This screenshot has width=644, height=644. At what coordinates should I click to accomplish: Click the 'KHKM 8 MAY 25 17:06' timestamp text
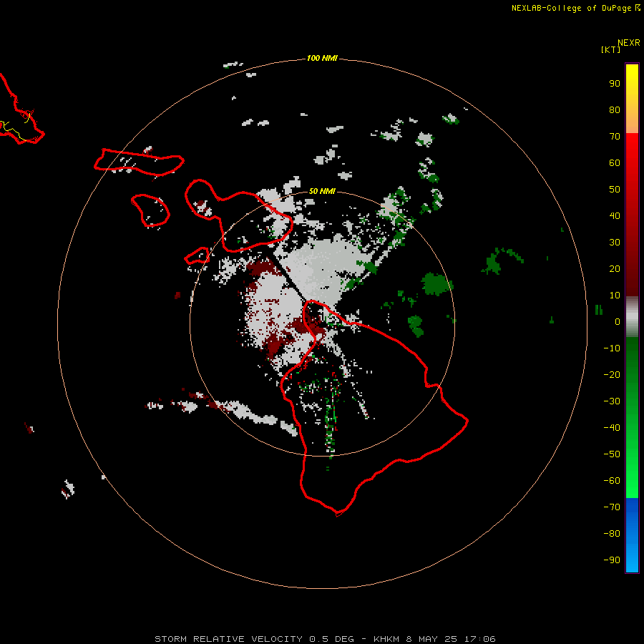click(434, 639)
